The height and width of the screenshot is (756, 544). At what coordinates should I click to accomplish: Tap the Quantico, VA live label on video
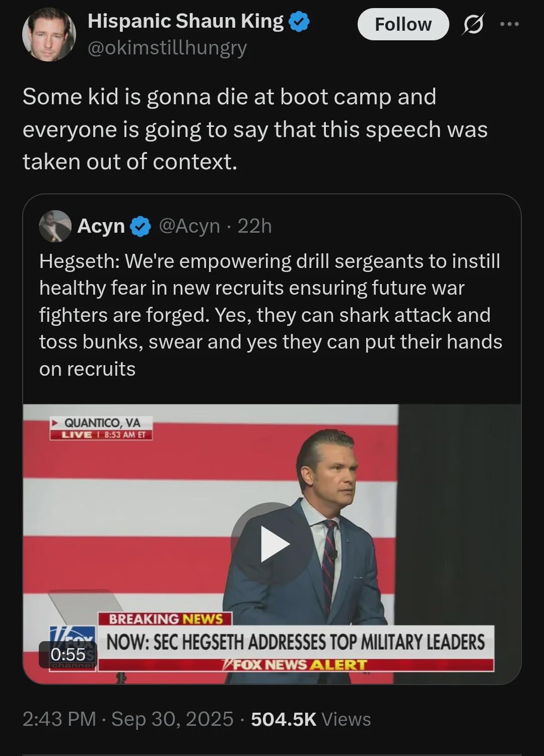[101, 428]
